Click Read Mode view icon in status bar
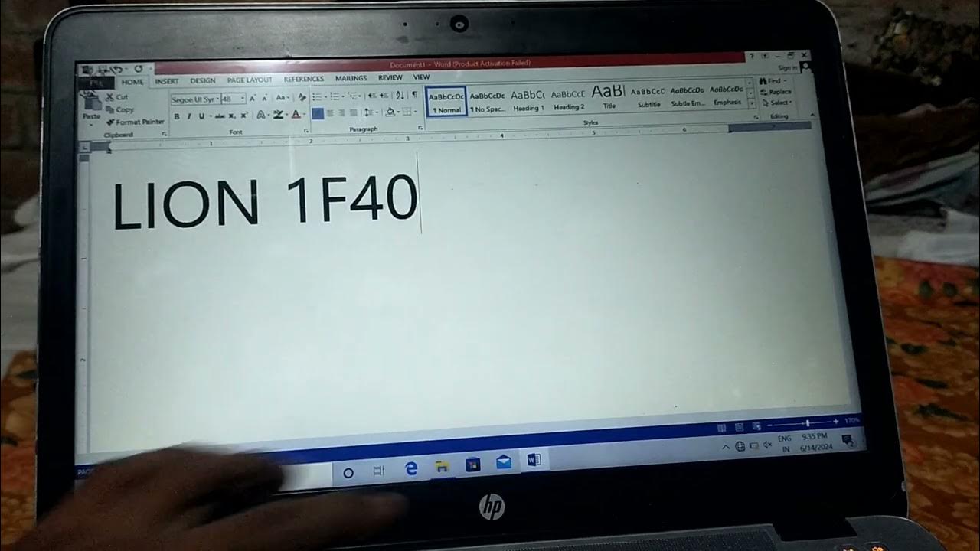Viewport: 980px width, 551px height. coord(721,427)
